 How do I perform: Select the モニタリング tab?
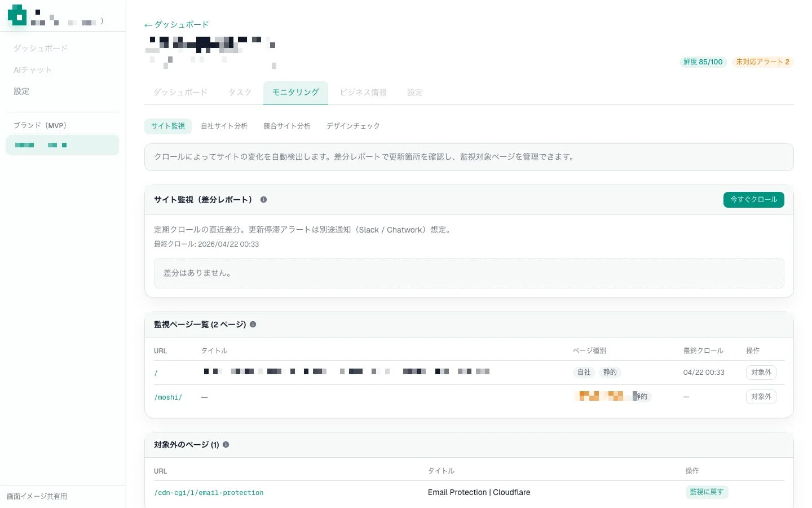(x=295, y=93)
